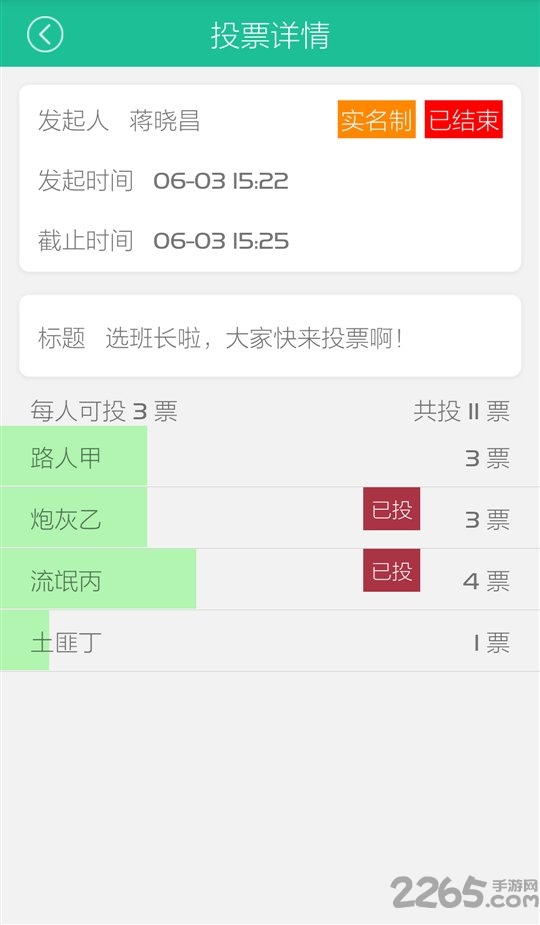Image resolution: width=540 pixels, height=925 pixels.
Task: Select the 炮灰乙 vote option
Action: tap(270, 518)
